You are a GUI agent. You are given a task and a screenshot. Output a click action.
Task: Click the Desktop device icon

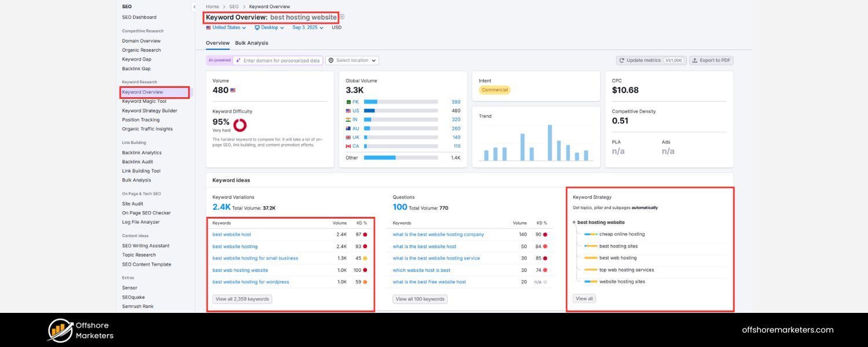pyautogui.click(x=257, y=27)
